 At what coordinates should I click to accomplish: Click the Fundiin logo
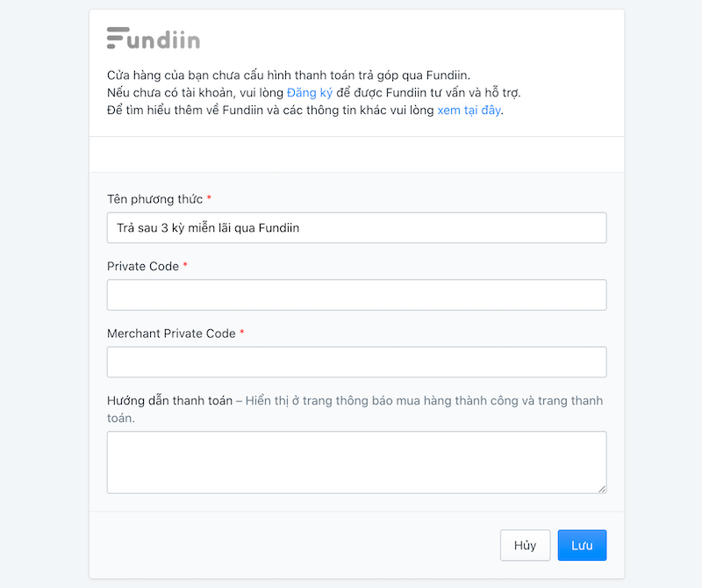[x=154, y=38]
